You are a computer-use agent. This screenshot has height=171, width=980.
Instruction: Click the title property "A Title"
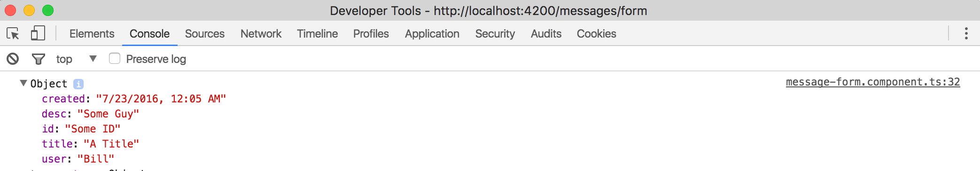tap(111, 144)
